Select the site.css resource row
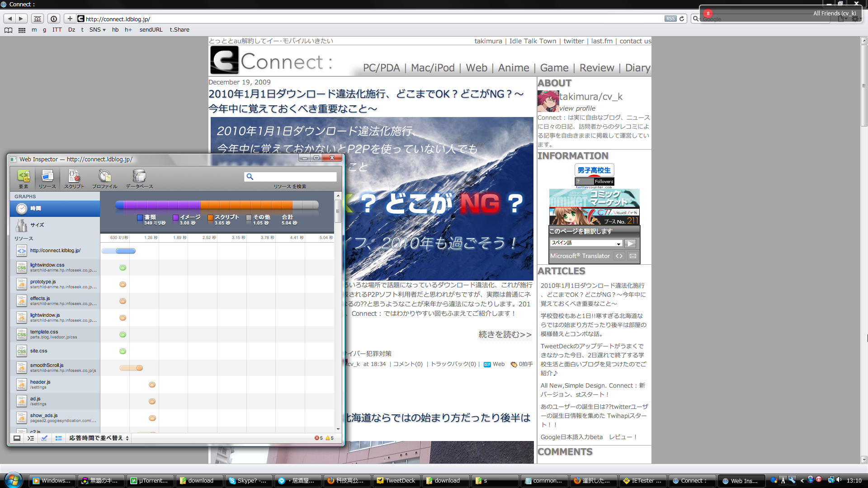868x488 pixels. (x=55, y=351)
